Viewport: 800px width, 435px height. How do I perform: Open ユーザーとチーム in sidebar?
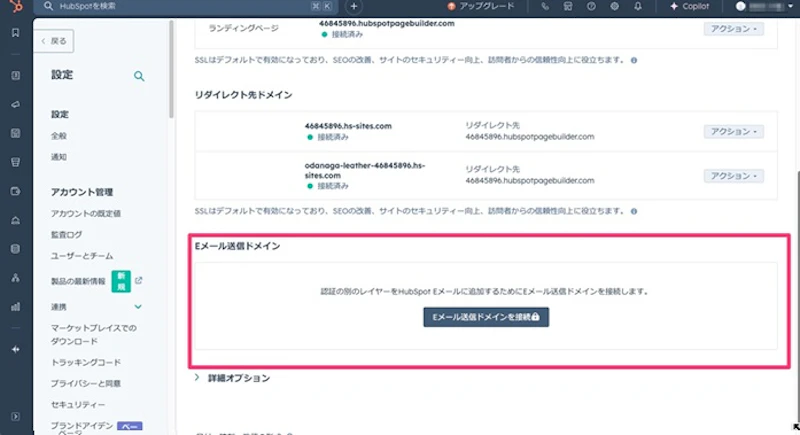tap(82, 256)
